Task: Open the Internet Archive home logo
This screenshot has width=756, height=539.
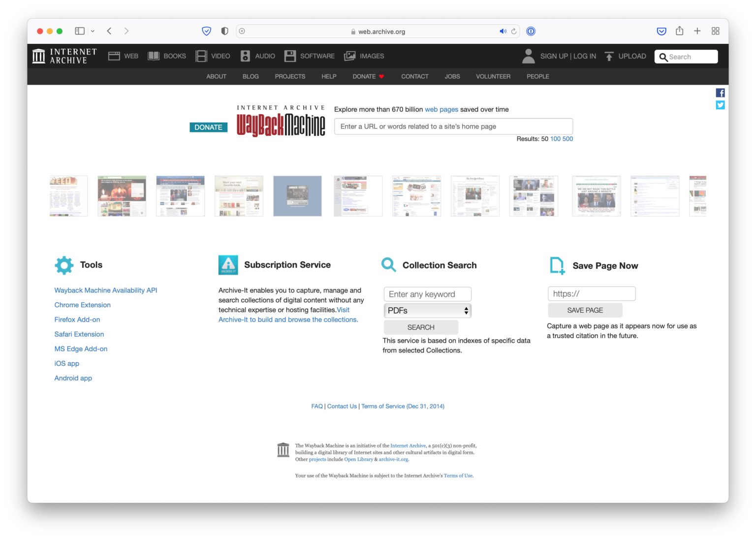Action: pos(64,56)
